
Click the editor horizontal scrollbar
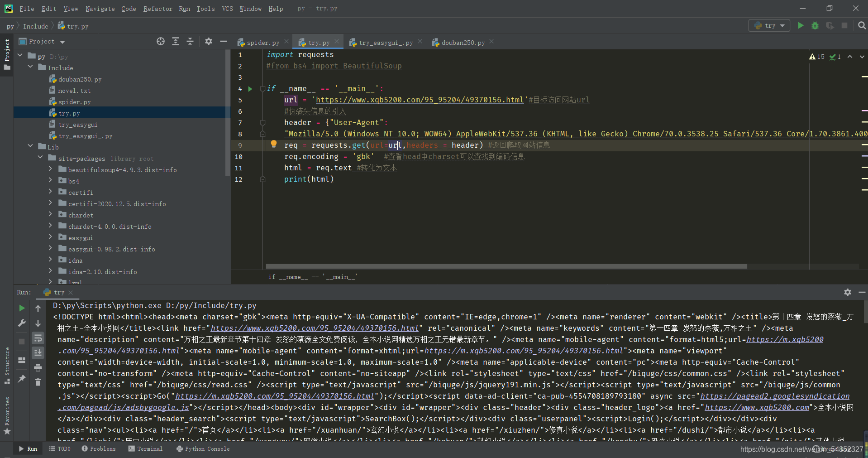[x=506, y=266]
